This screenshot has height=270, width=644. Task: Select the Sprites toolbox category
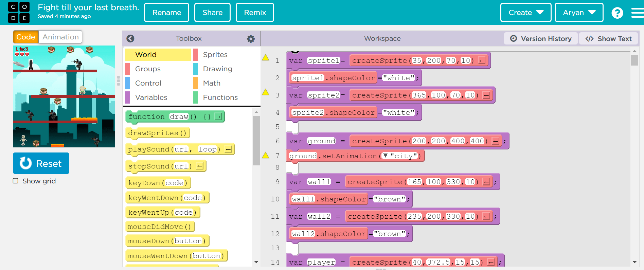tap(226, 55)
